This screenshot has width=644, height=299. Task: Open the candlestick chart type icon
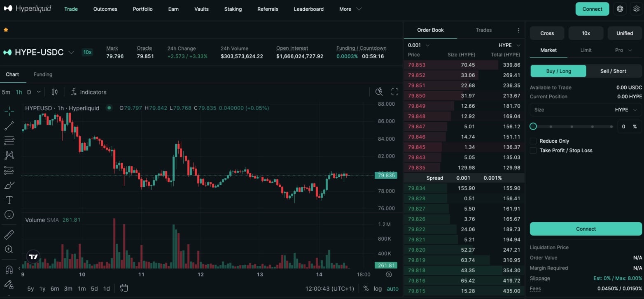tap(54, 92)
